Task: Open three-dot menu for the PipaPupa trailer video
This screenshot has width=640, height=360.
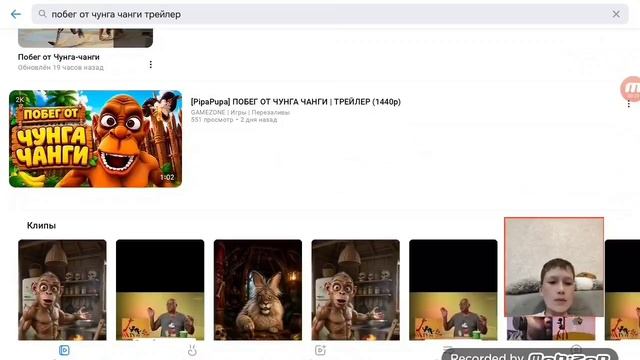Action: point(629,104)
